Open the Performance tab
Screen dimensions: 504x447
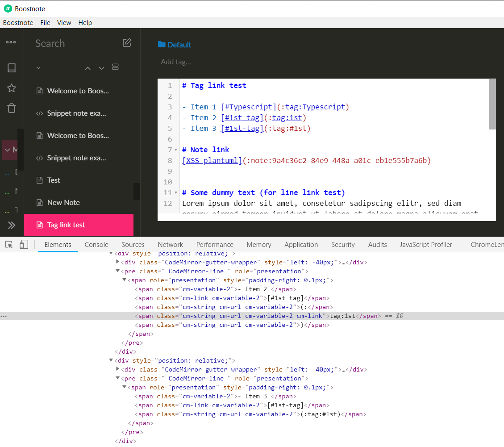(215, 245)
